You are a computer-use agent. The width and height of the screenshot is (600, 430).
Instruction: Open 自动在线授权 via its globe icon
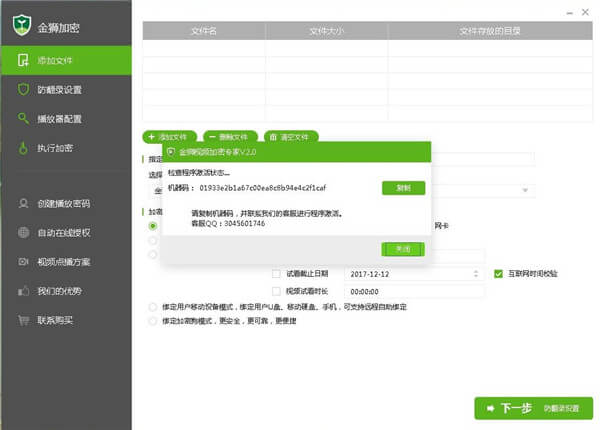[x=23, y=232]
